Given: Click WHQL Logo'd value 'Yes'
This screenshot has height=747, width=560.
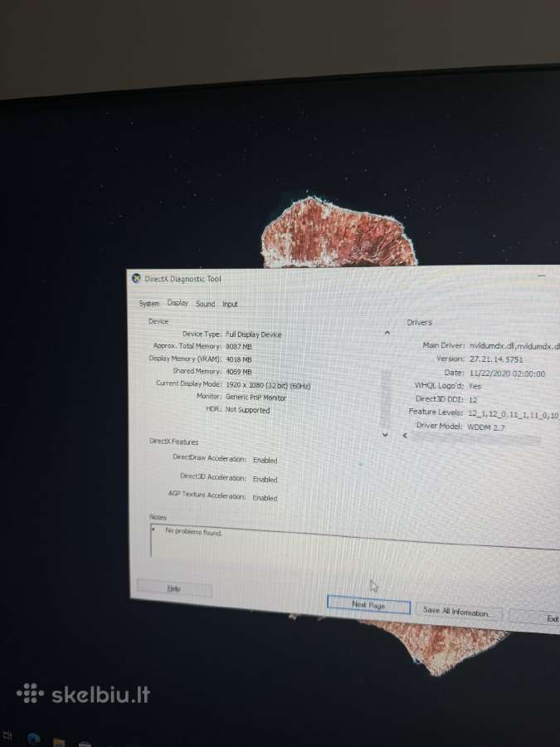Looking at the screenshot, I should point(475,386).
